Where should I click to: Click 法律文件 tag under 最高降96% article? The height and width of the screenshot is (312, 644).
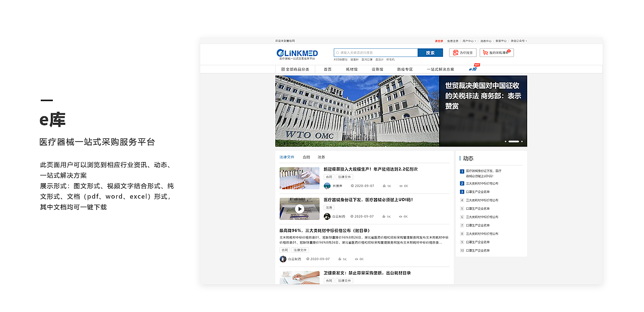click(300, 250)
